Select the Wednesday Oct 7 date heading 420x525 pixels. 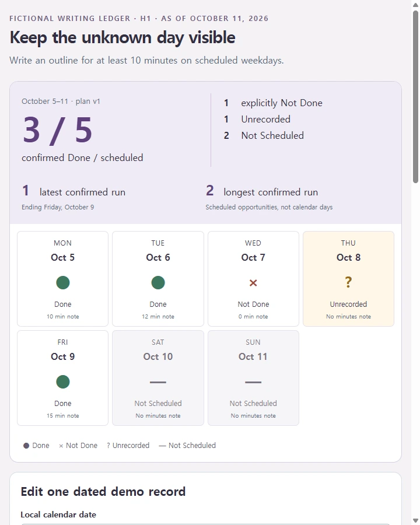(253, 257)
